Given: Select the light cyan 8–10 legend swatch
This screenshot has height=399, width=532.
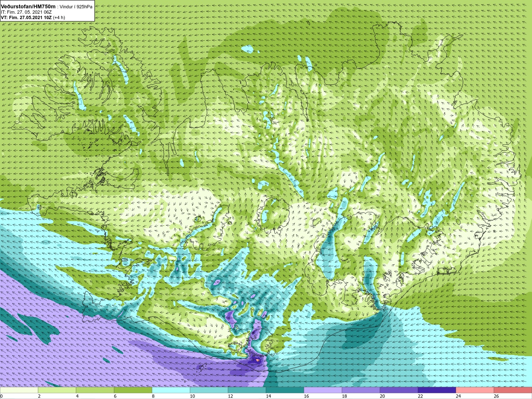Looking at the screenshot, I should (x=171, y=390).
